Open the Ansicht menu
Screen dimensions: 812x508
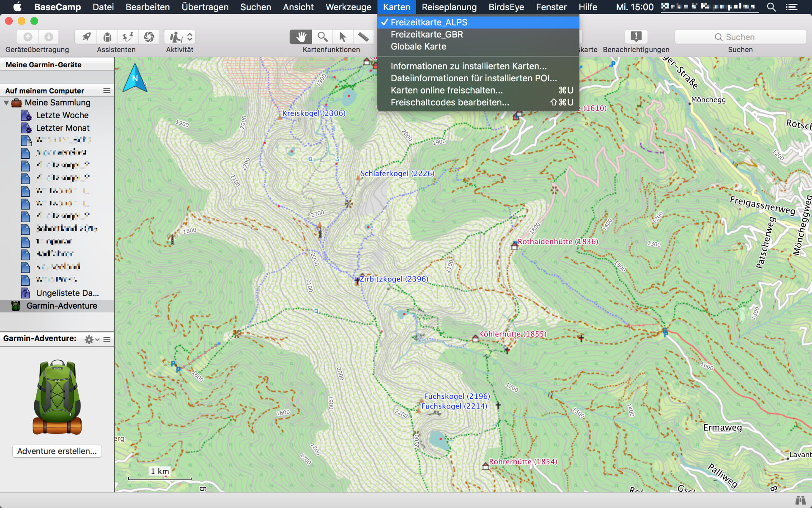coord(298,7)
